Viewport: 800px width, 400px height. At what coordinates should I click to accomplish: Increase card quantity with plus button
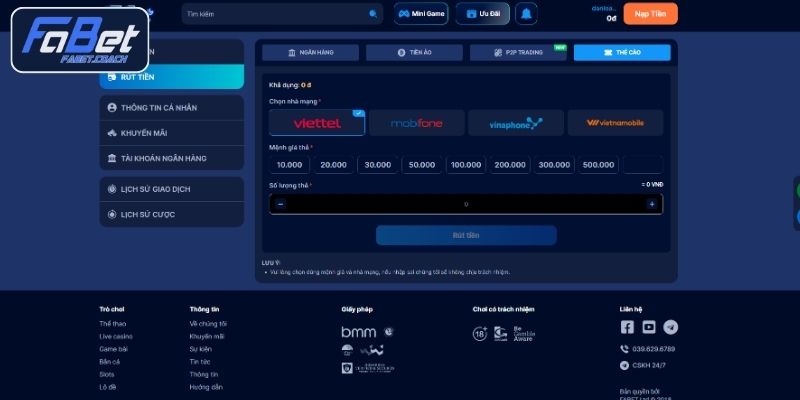pyautogui.click(x=652, y=204)
